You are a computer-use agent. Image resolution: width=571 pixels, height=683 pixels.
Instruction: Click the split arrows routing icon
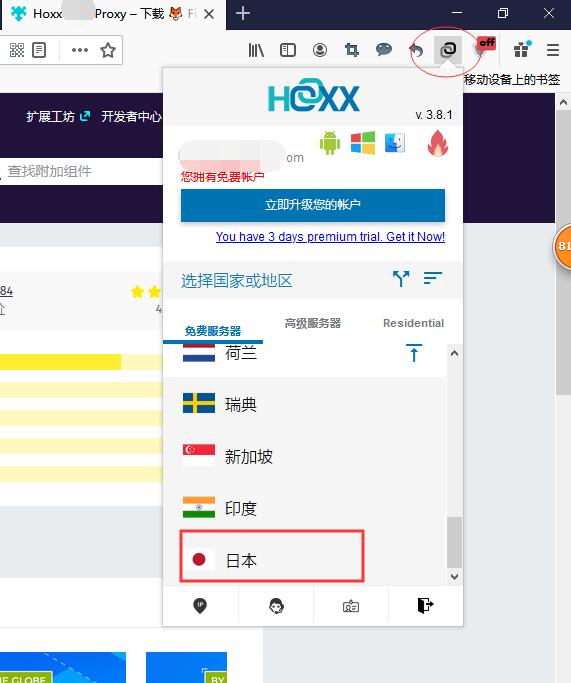pyautogui.click(x=401, y=278)
